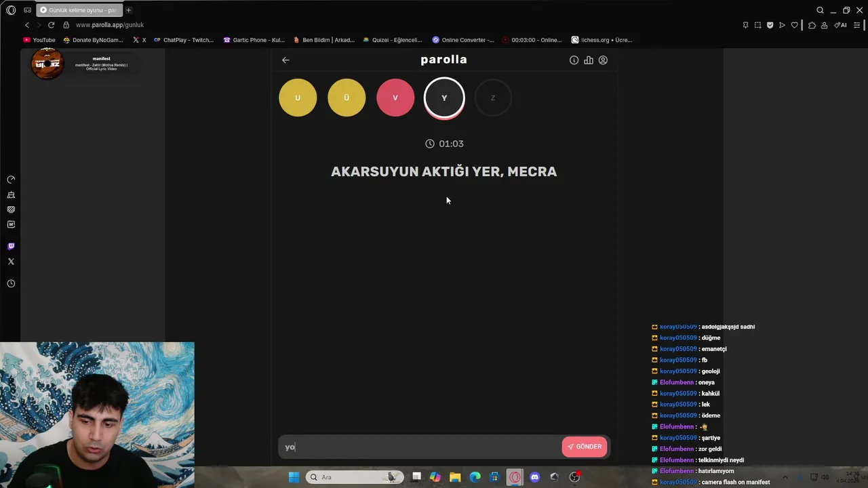This screenshot has width=868, height=488.
Task: Click the topmost sidebar circular arrow icon
Action: pos(11,180)
